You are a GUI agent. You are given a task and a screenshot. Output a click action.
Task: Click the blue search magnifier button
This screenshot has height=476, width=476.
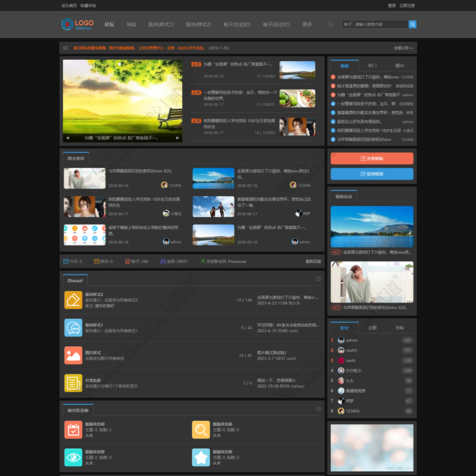coord(412,24)
